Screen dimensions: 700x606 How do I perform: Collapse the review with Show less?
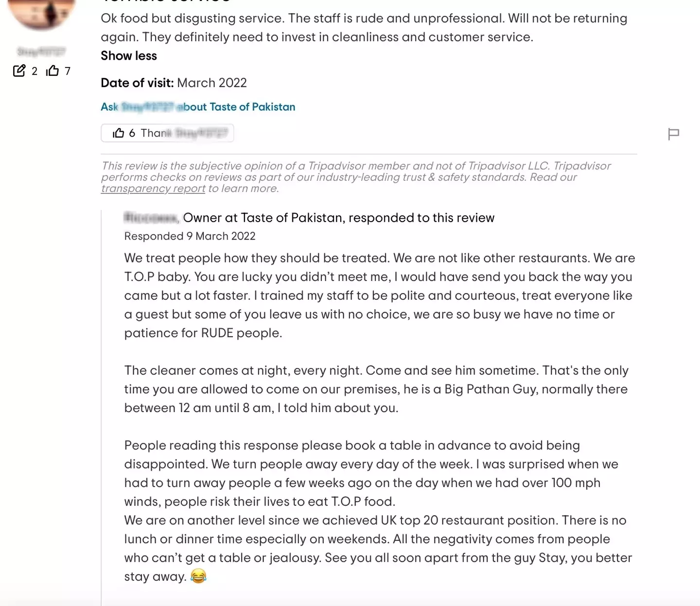click(129, 56)
